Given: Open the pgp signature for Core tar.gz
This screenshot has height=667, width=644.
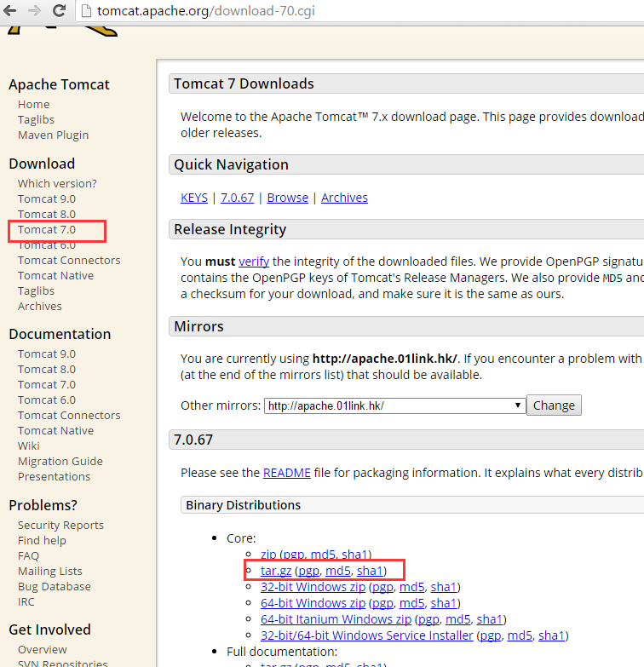Looking at the screenshot, I should pos(309,571).
